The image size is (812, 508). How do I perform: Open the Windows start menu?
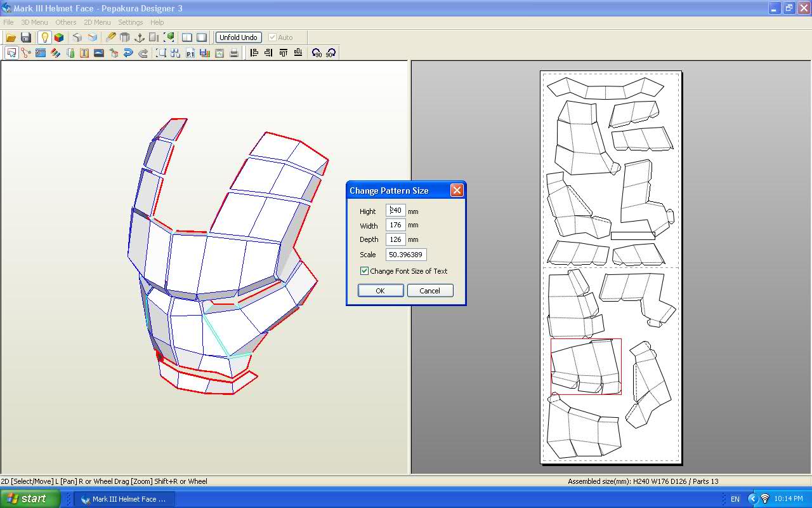tap(30, 498)
